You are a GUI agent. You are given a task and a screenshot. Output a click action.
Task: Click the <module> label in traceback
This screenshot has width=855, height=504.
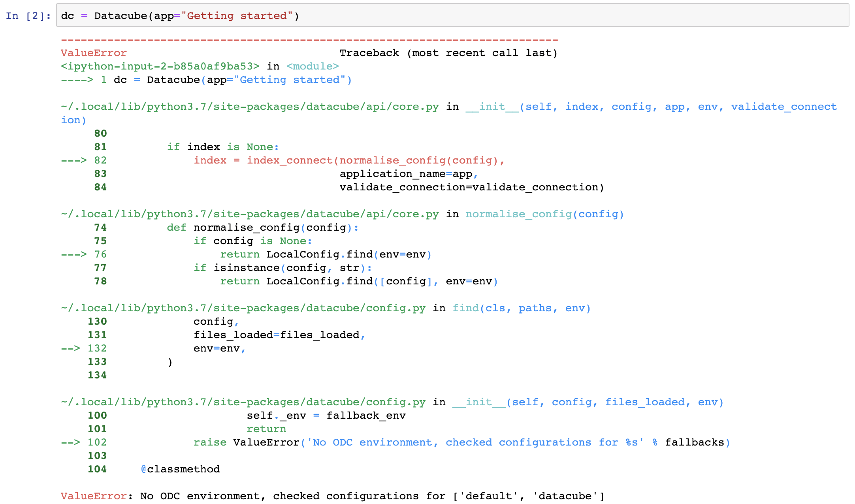tap(313, 66)
